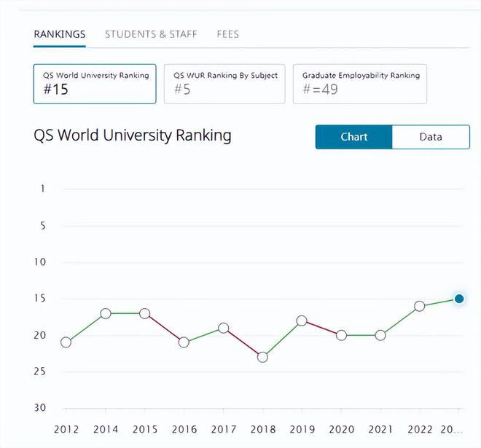Select the Graduate Employability Ranking card
The image size is (481, 448).
360,84
